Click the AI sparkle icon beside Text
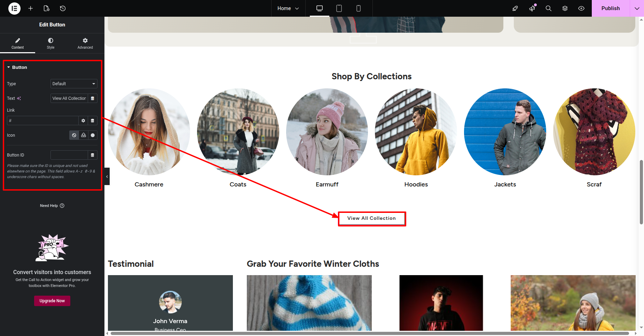The image size is (644, 336). 19,98
